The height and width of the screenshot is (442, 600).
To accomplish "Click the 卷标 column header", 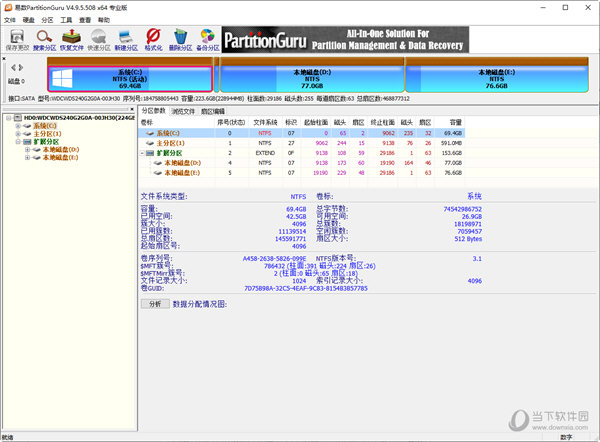I will (176, 122).
